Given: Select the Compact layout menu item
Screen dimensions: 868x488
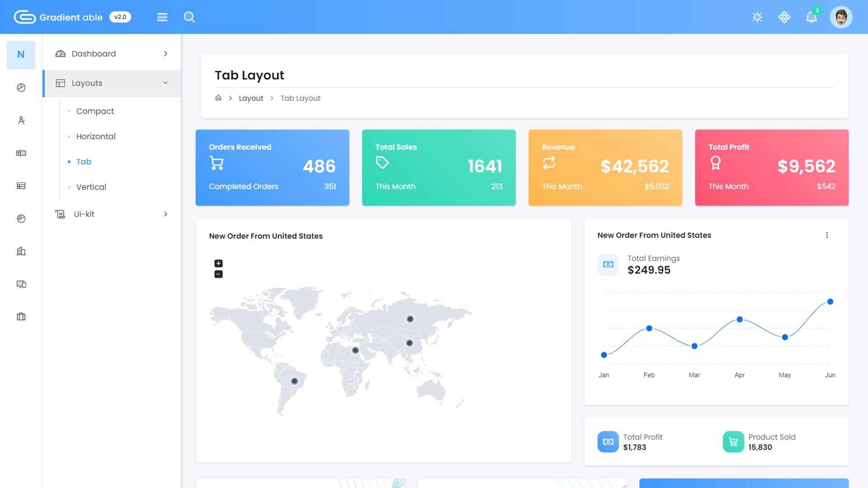Looking at the screenshot, I should [95, 111].
